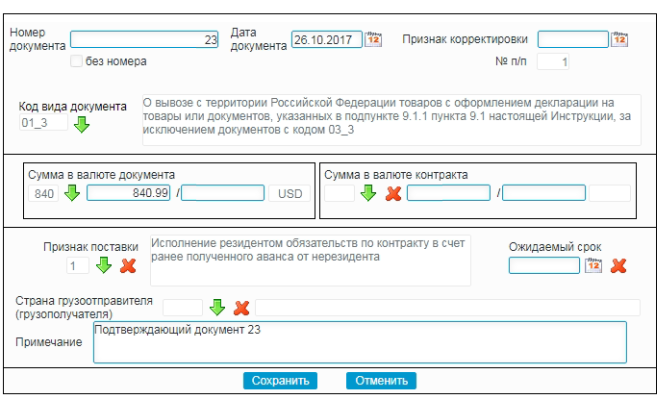Focus the Признак корректировки date field
The width and height of the screenshot is (660, 399).
[573, 40]
